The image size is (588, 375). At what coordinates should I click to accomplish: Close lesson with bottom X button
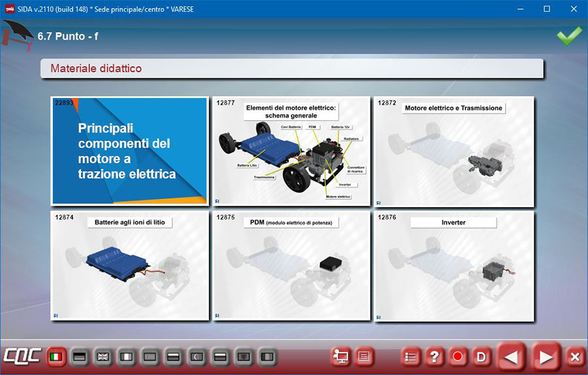click(574, 357)
